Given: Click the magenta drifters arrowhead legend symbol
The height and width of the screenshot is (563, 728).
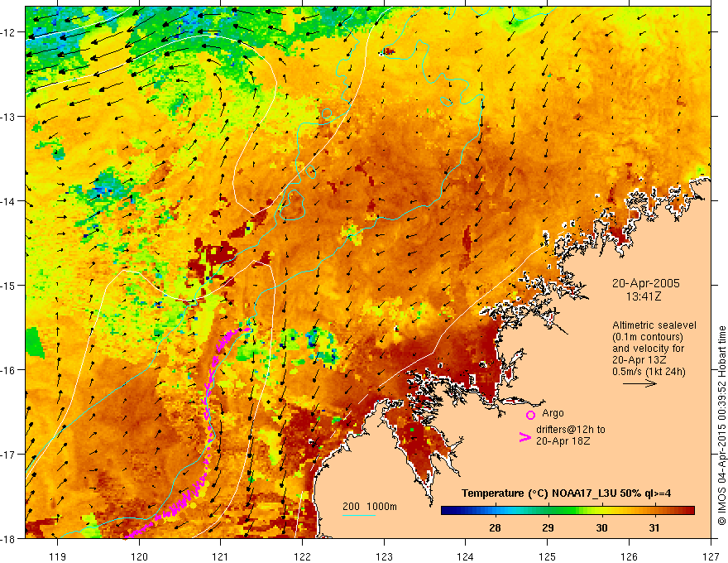Looking at the screenshot, I should tap(524, 436).
